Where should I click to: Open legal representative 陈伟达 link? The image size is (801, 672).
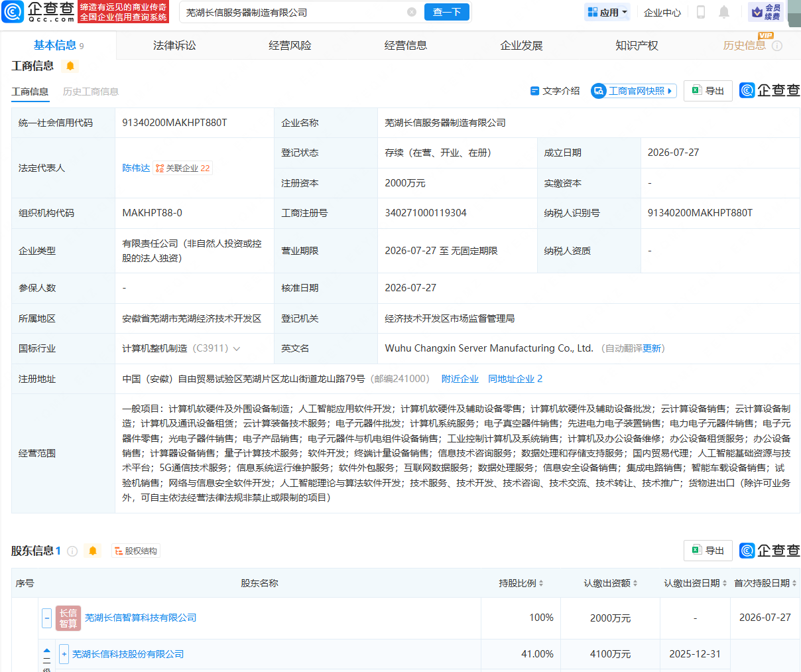136,168
